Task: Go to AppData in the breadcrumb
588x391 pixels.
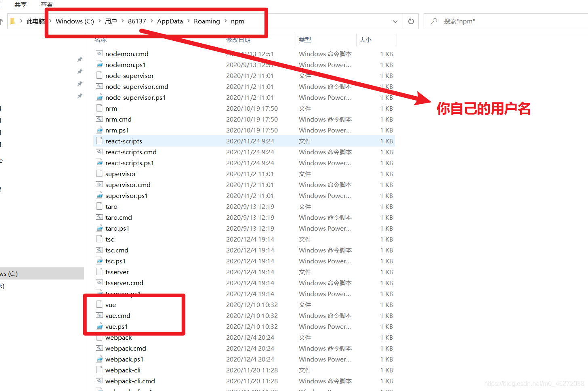Action: pyautogui.click(x=170, y=21)
